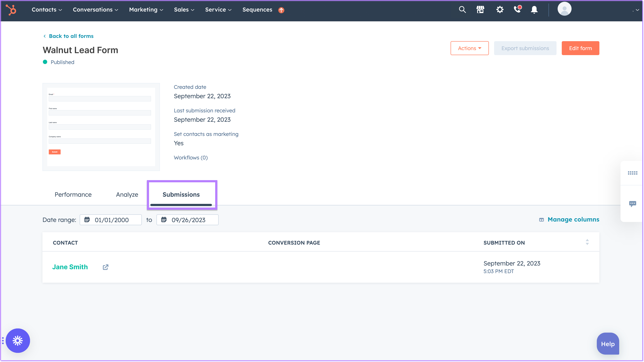Go back to all forms
644x362 pixels.
(x=71, y=36)
